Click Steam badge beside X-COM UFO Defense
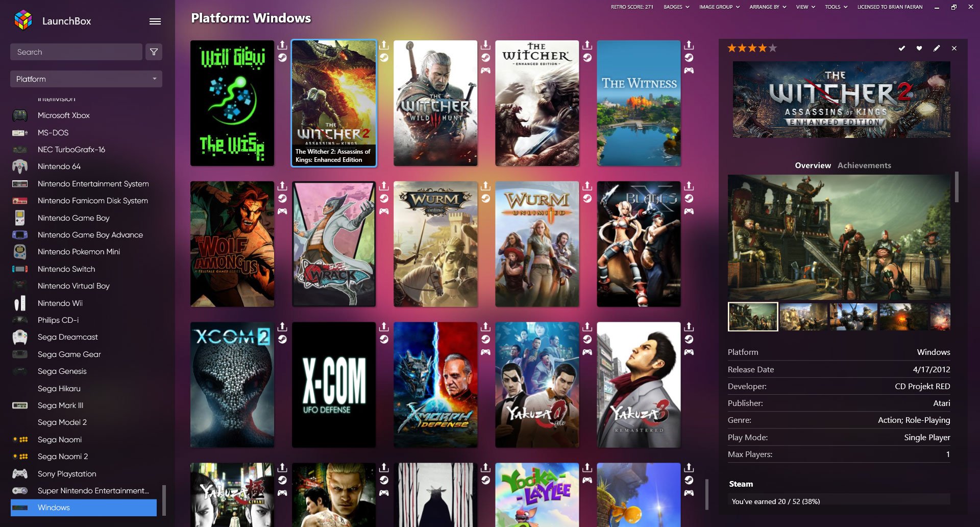This screenshot has height=527, width=980. coord(384,340)
